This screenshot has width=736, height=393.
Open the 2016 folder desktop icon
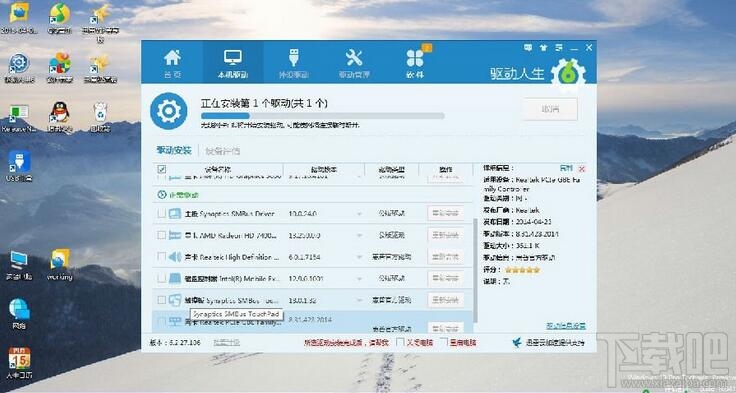[x=19, y=13]
